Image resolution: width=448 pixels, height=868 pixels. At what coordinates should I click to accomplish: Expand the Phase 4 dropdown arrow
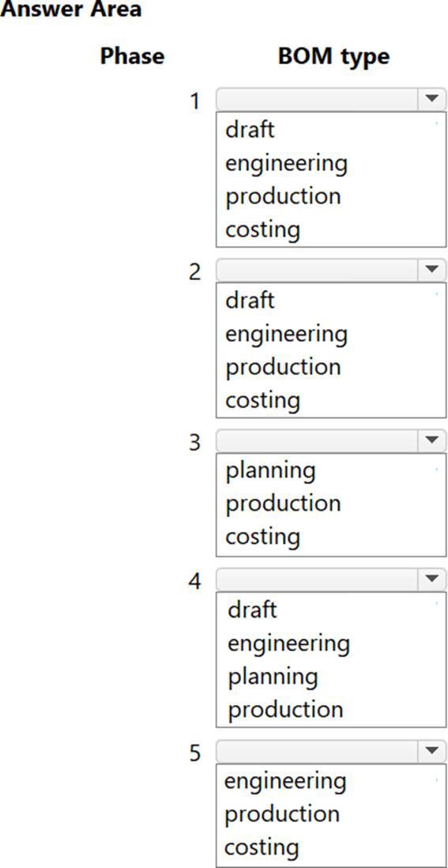[x=432, y=579]
